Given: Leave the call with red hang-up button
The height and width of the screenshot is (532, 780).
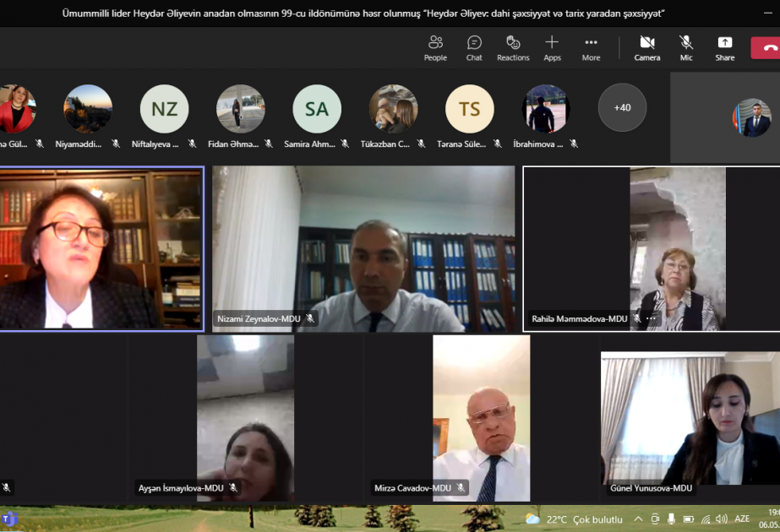Looking at the screenshot, I should pos(766,48).
